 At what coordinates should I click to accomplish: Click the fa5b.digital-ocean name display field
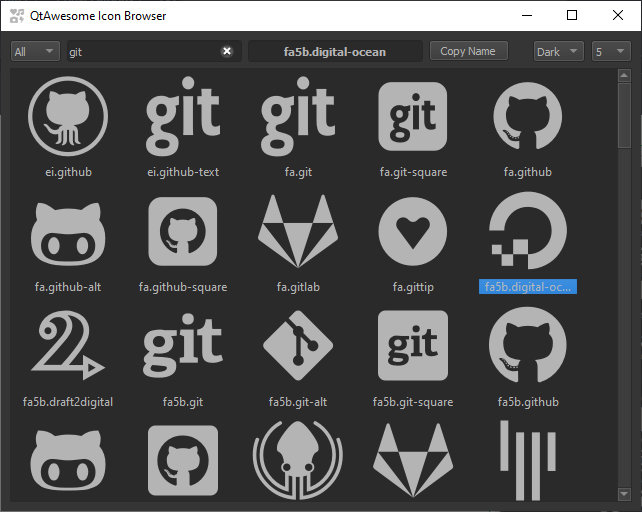335,52
